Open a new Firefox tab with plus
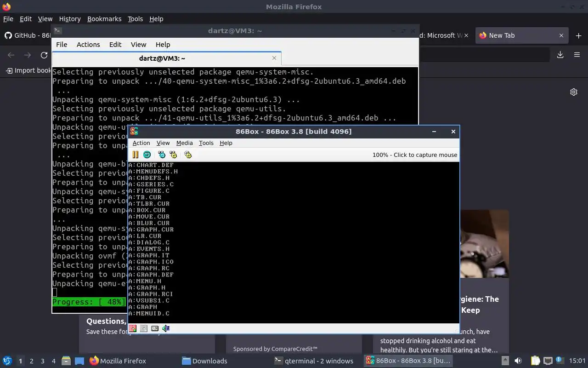 point(578,35)
